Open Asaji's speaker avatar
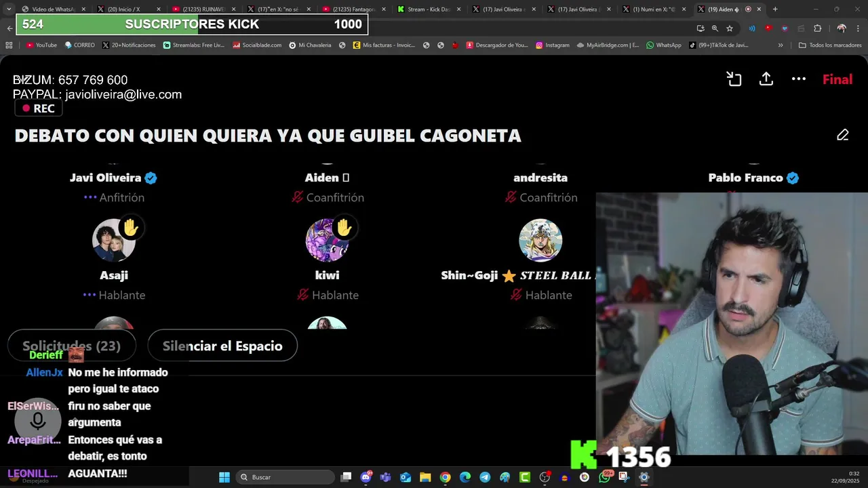The width and height of the screenshot is (868, 488). coord(114,240)
